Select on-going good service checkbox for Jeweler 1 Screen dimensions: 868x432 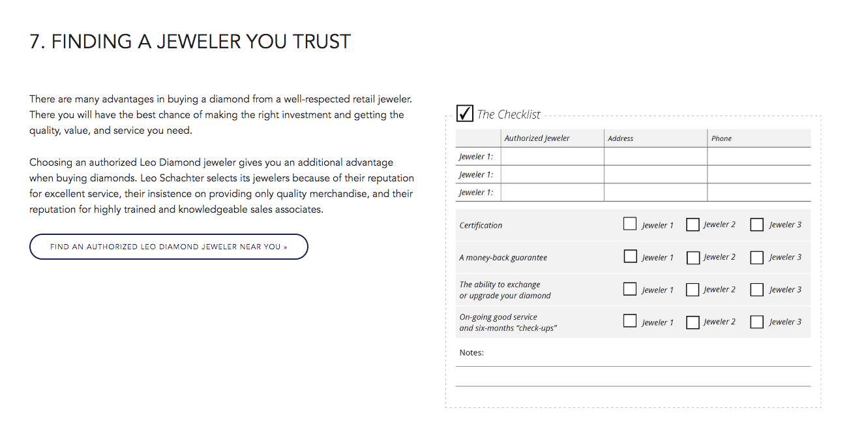[630, 321]
